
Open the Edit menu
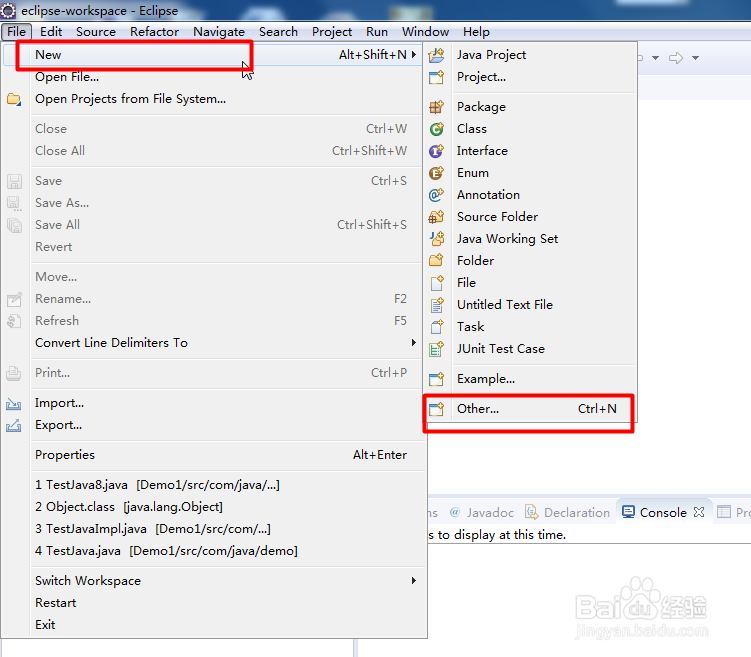click(51, 32)
